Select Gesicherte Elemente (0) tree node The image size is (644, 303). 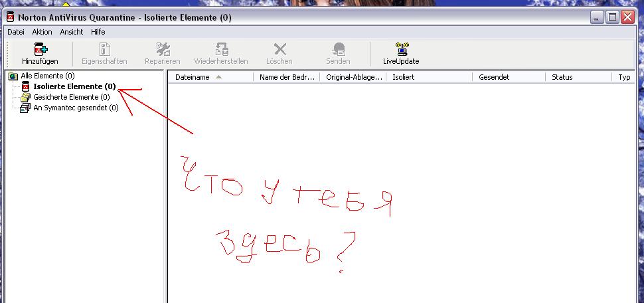72,98
